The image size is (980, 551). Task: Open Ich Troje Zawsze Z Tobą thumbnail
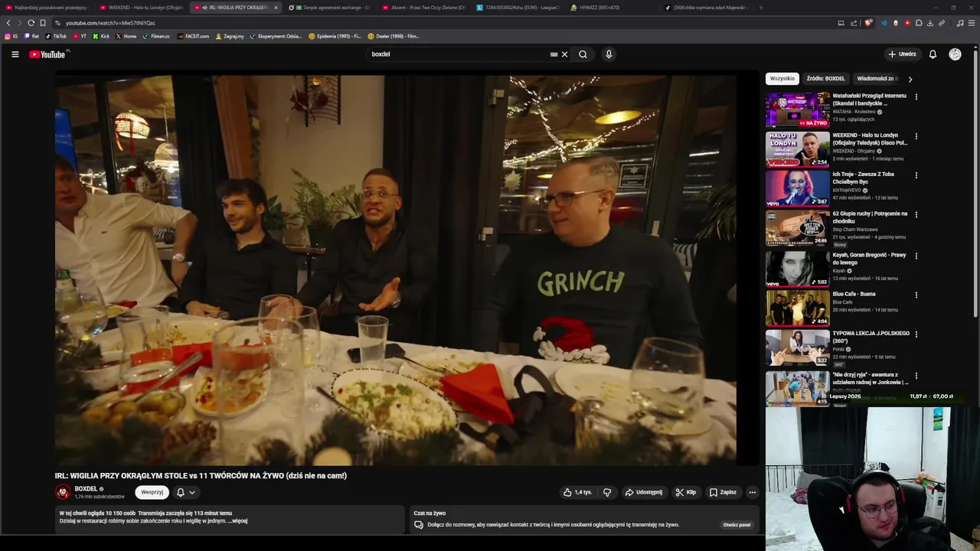coord(797,188)
